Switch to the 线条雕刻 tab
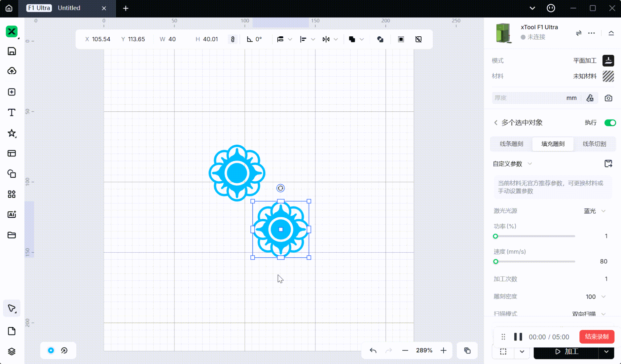 coord(511,144)
